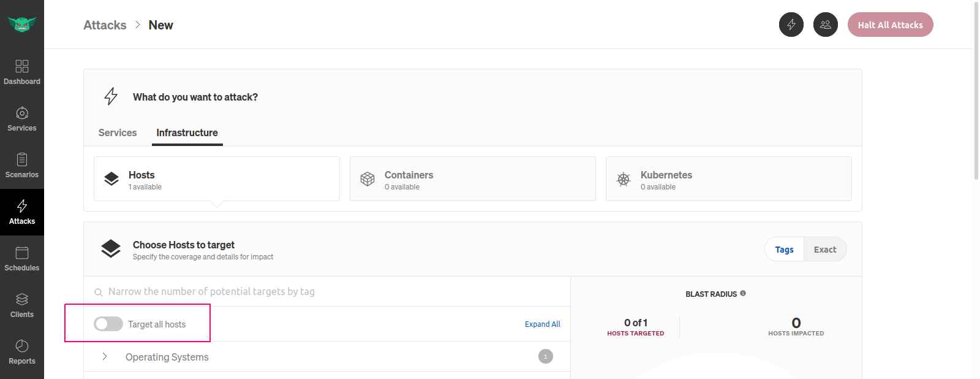The image size is (980, 379).
Task: Open the Dashboard sidebar icon
Action: coord(22,66)
